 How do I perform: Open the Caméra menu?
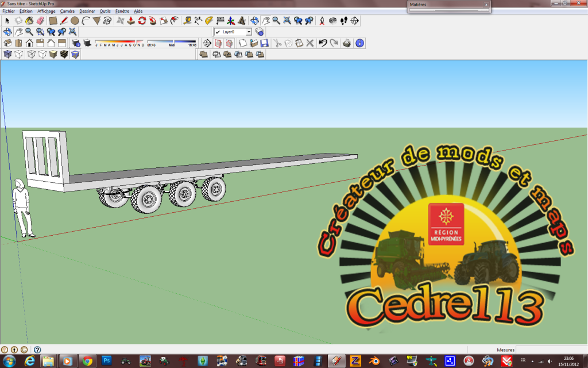(67, 11)
